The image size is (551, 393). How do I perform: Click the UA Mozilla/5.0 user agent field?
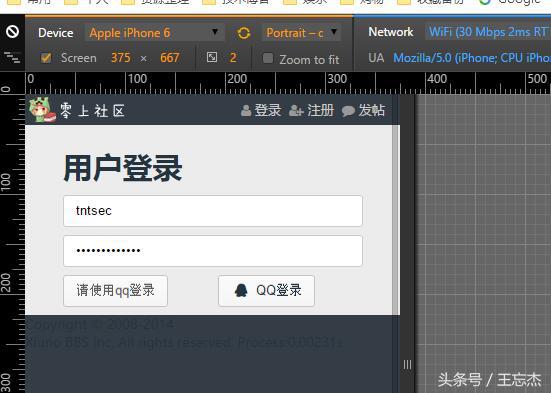coord(472,58)
